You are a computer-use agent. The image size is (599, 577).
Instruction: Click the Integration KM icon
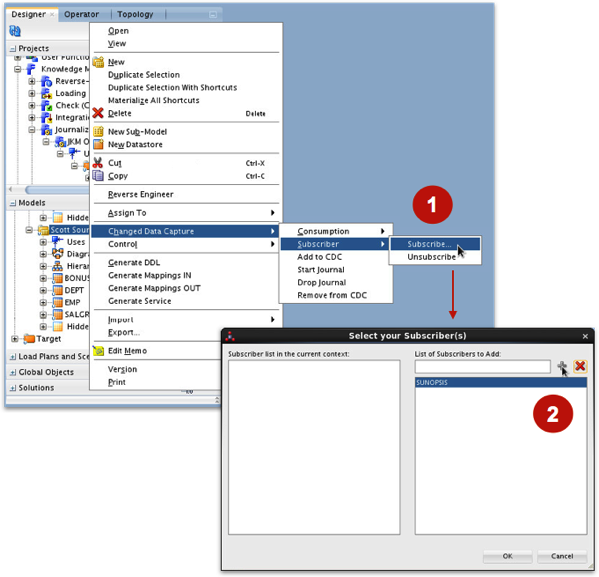(x=46, y=117)
